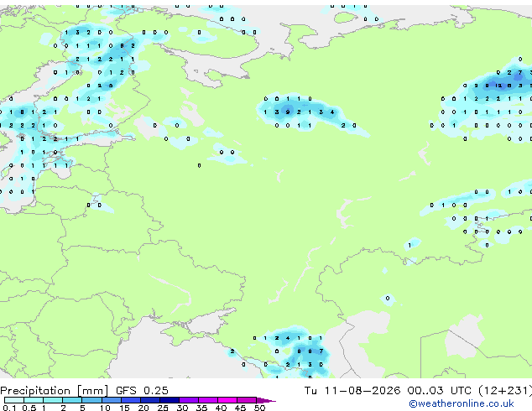Click the '9' value in central rain band

coord(288,112)
